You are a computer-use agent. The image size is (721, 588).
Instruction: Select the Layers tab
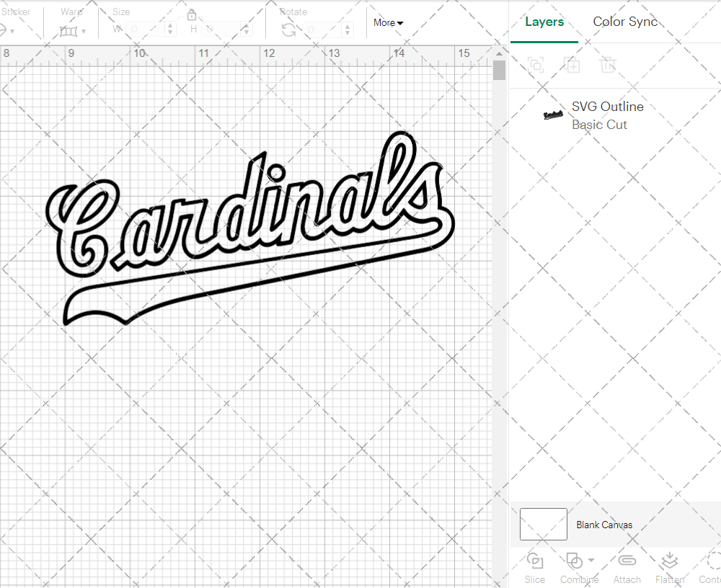click(544, 22)
